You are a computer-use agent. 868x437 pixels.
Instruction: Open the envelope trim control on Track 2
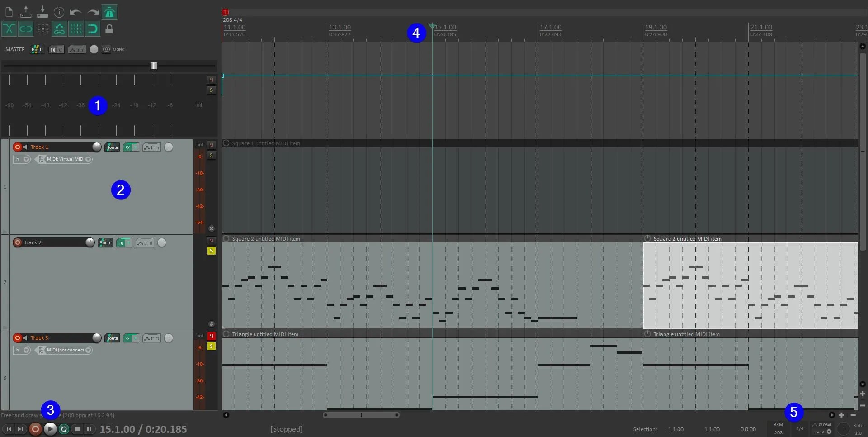click(x=145, y=242)
